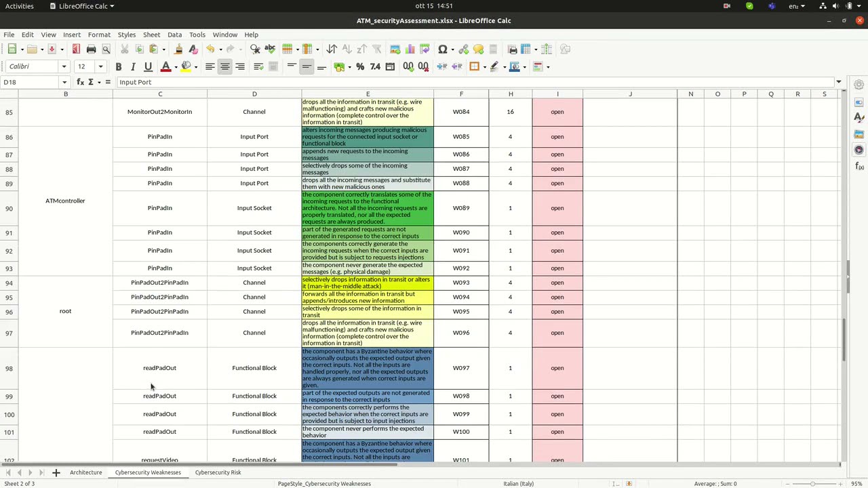
Task: Open font color dropdown arrow
Action: coord(176,66)
